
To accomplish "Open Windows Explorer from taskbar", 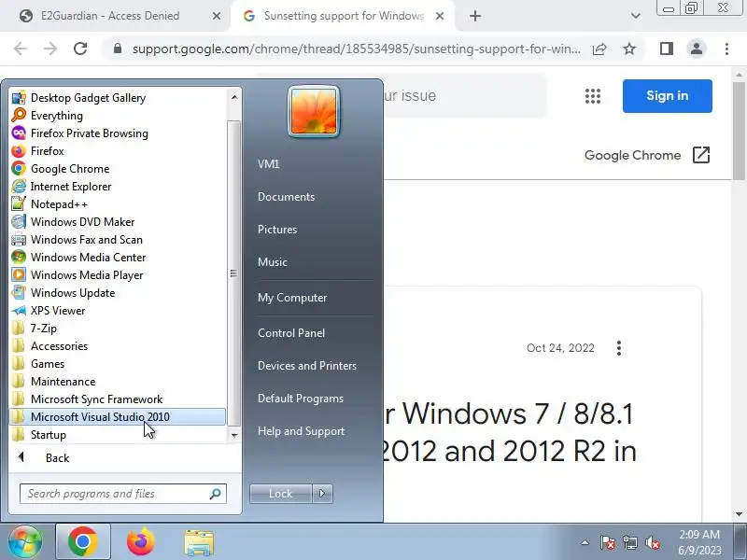I will (x=199, y=542).
